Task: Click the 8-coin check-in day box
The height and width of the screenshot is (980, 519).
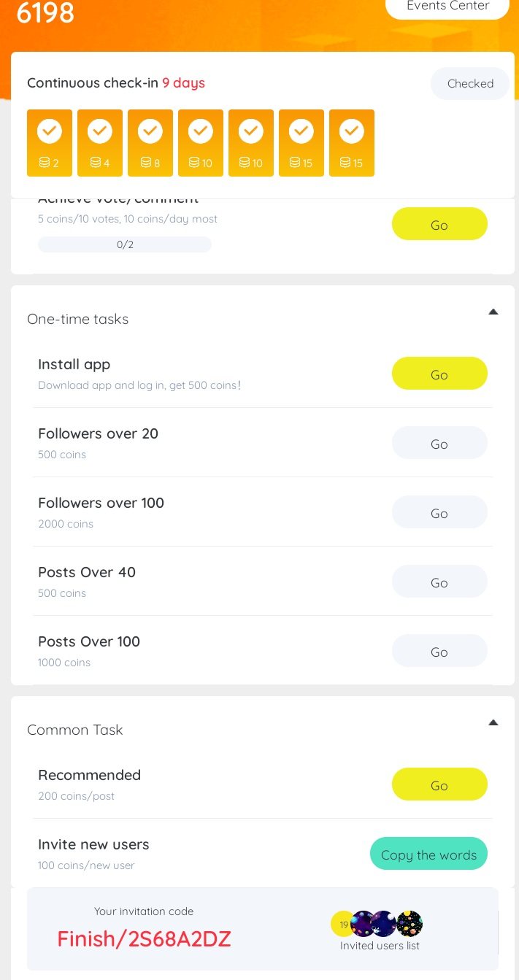Action: pyautogui.click(x=150, y=143)
